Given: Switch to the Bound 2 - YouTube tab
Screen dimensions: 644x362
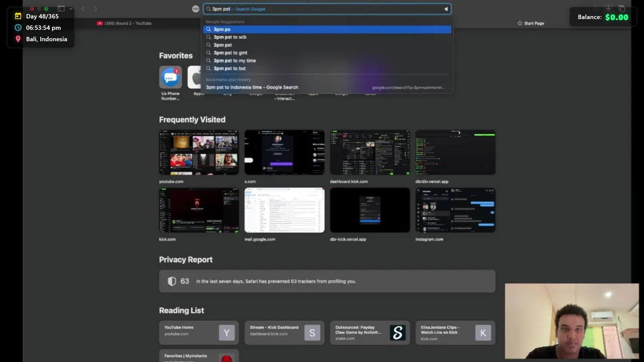Looking at the screenshot, I should [x=124, y=23].
